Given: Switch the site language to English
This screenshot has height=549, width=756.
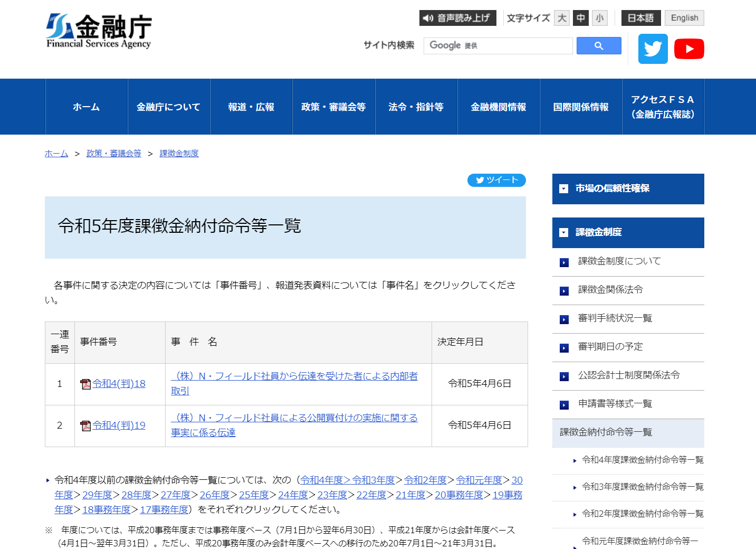Looking at the screenshot, I should 684,17.
